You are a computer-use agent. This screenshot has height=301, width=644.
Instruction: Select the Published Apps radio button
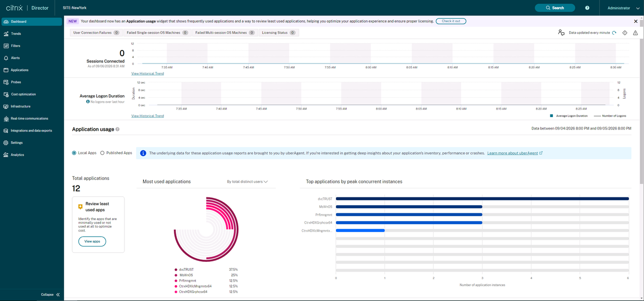tap(103, 153)
